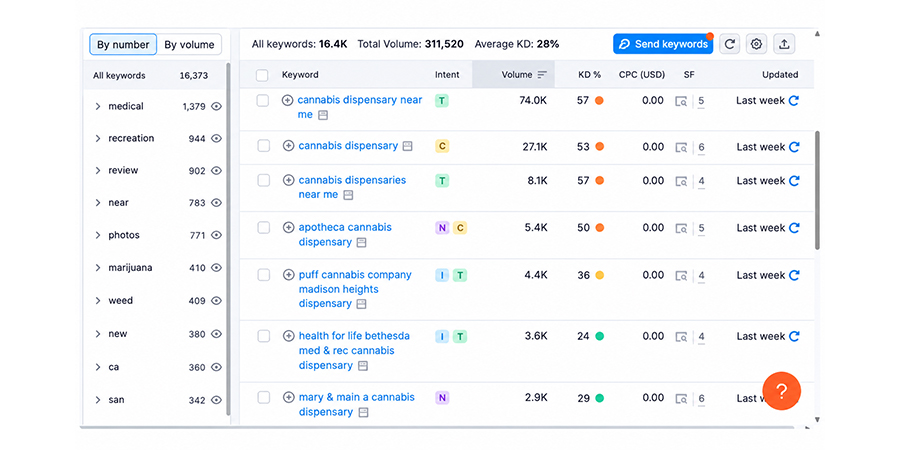Check the 'cannabis dispensary' row checkbox
Viewport: 900px width, 450px height.
click(x=263, y=146)
